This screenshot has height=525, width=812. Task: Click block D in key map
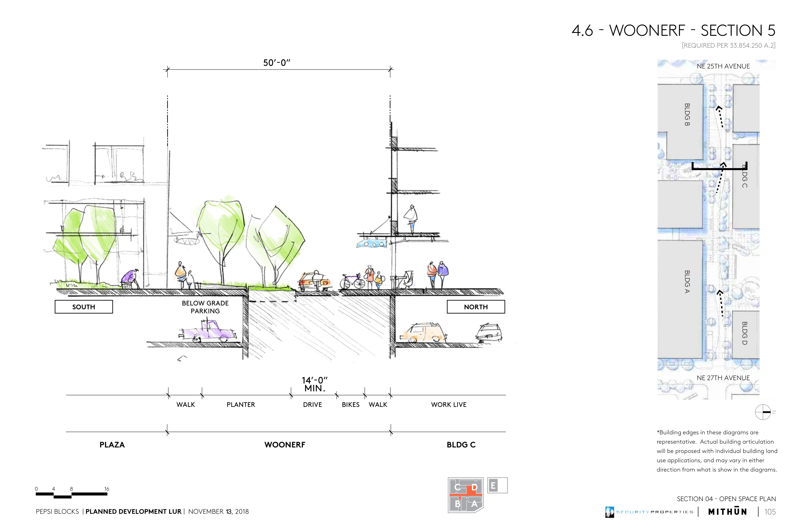tap(474, 488)
